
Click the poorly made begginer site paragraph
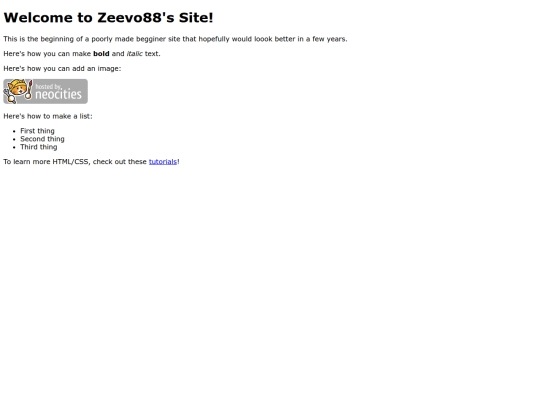point(175,39)
